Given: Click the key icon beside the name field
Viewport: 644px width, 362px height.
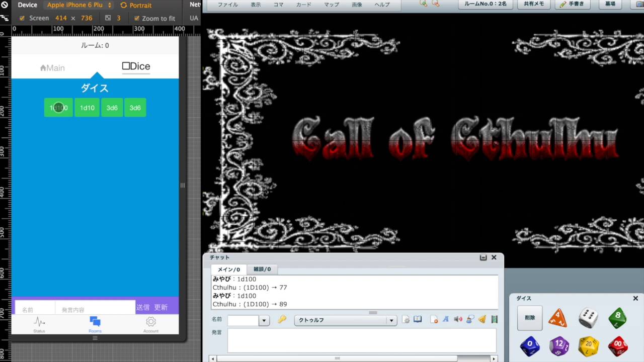Looking at the screenshot, I should point(282,319).
